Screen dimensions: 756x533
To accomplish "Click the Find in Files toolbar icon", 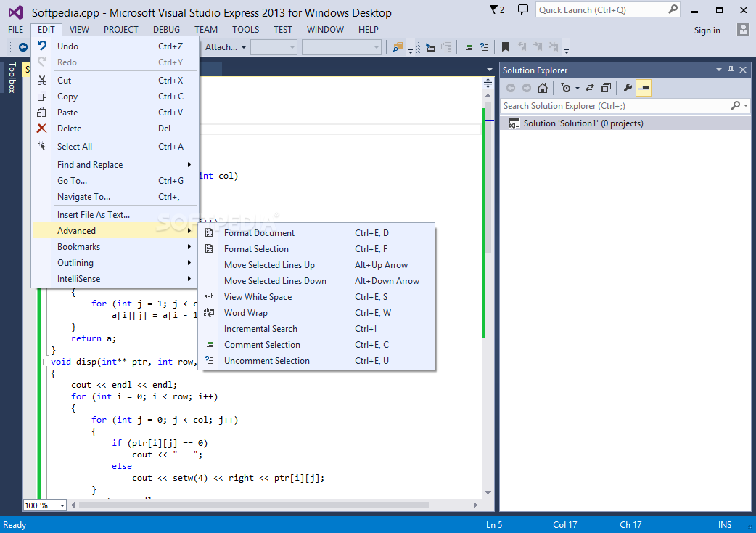I will [398, 47].
